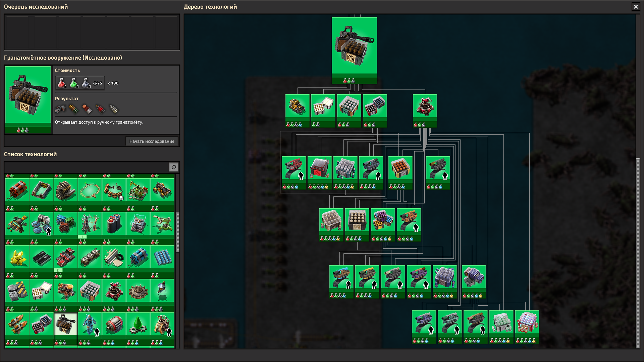The image size is (644, 362).
Task: Select the Electric engine technology
Action: pos(114,324)
